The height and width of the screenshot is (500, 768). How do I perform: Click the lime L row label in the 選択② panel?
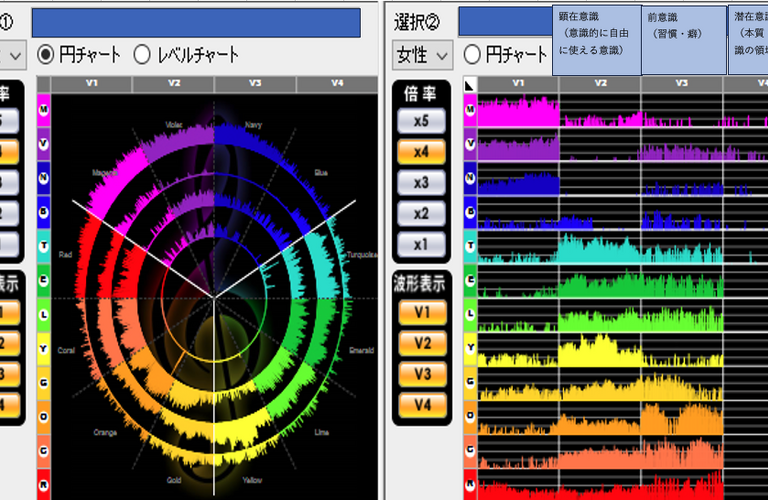(x=470, y=314)
